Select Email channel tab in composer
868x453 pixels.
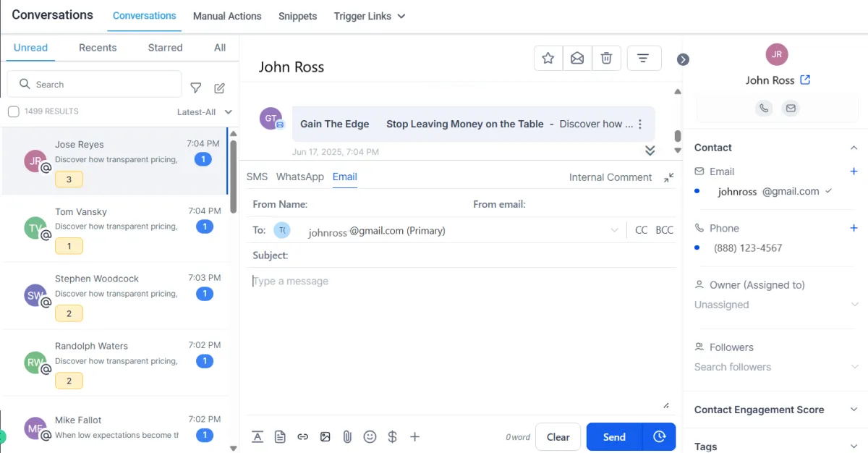(345, 177)
